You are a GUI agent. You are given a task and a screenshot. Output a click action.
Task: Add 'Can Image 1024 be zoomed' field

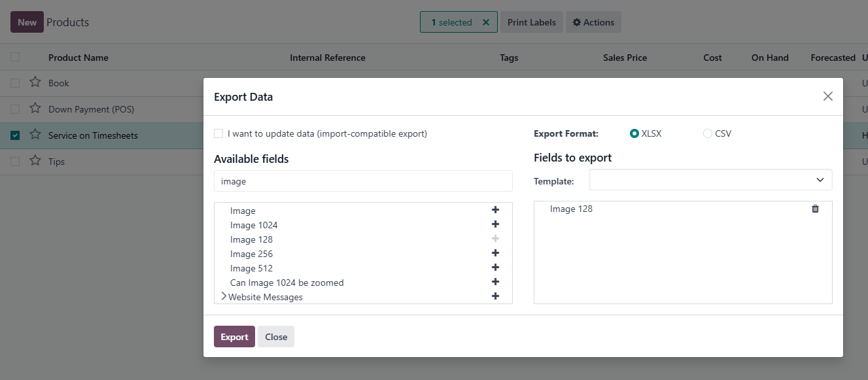tap(495, 283)
